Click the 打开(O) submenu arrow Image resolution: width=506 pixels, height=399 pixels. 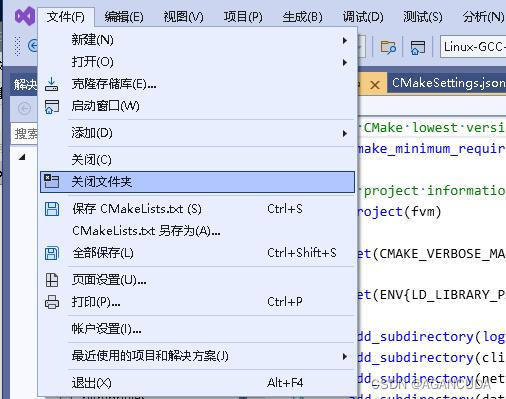(x=345, y=62)
